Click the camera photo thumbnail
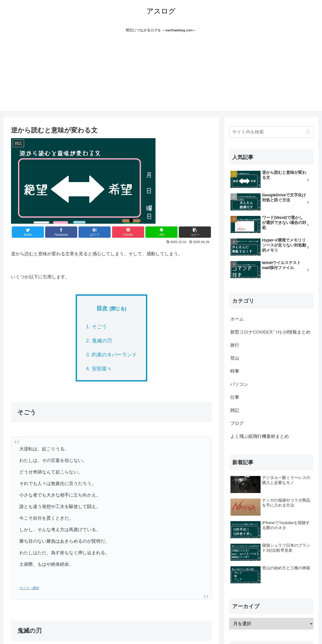Image resolution: width=322 pixels, height=644 pixels. click(246, 485)
